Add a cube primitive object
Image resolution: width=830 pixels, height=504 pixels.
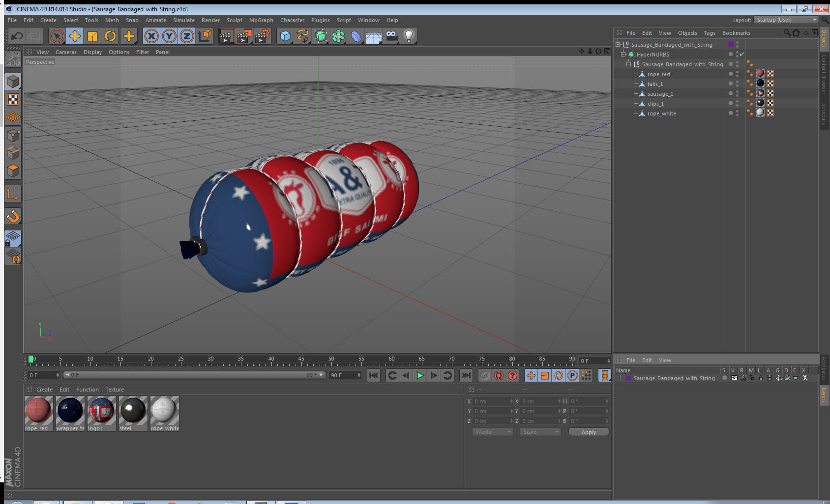coord(285,36)
